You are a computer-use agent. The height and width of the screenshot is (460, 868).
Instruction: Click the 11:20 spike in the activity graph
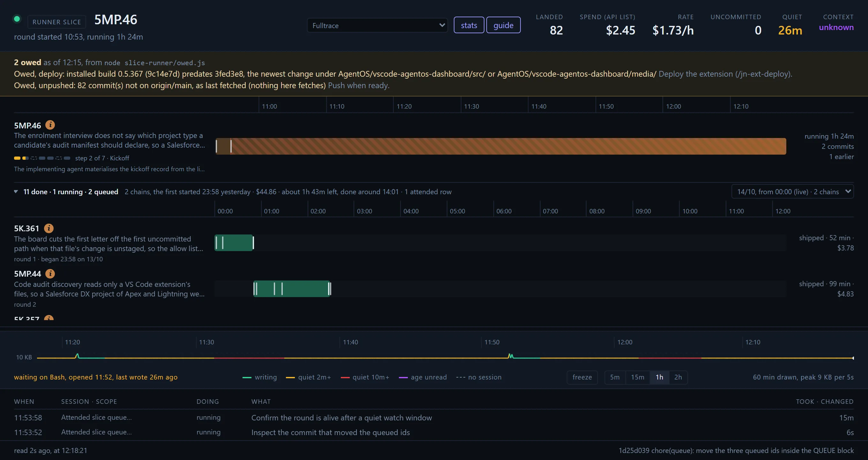(x=77, y=356)
